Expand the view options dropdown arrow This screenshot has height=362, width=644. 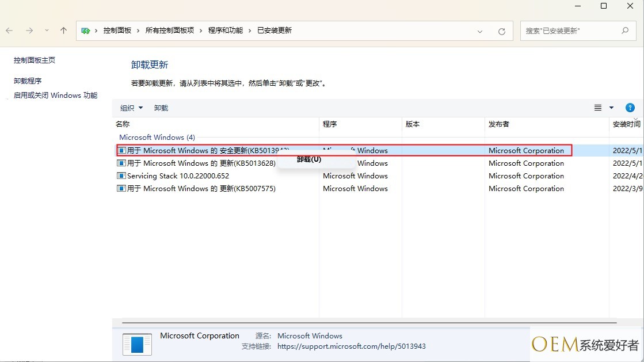click(611, 108)
